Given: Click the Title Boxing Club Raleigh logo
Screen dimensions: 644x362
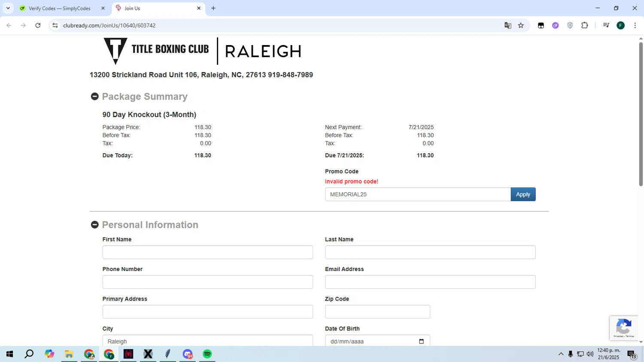Looking at the screenshot, I should pos(202,51).
